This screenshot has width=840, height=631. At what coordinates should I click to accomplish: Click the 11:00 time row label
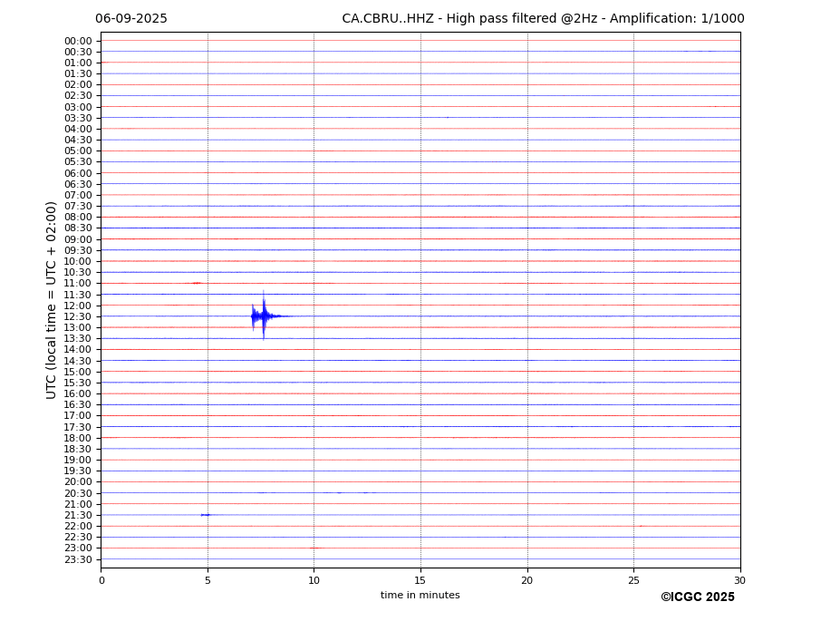(x=78, y=283)
